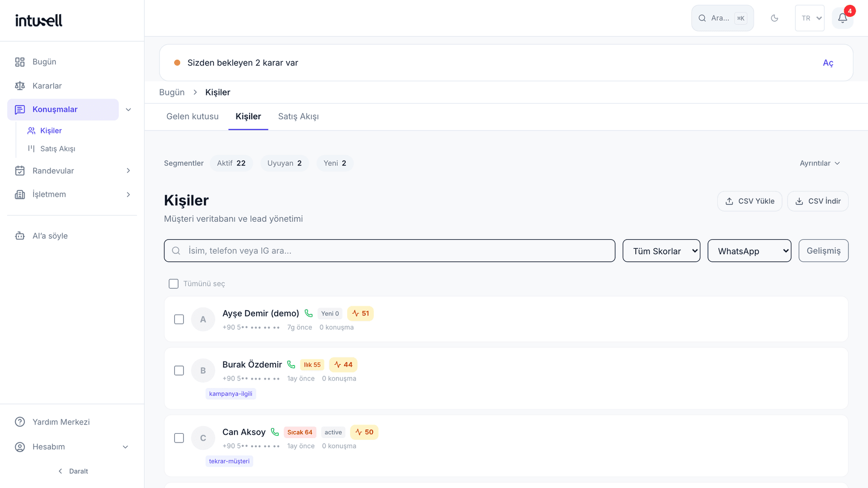This screenshot has width=868, height=488.
Task: Expand Ayrıntılar details
Action: click(x=820, y=163)
